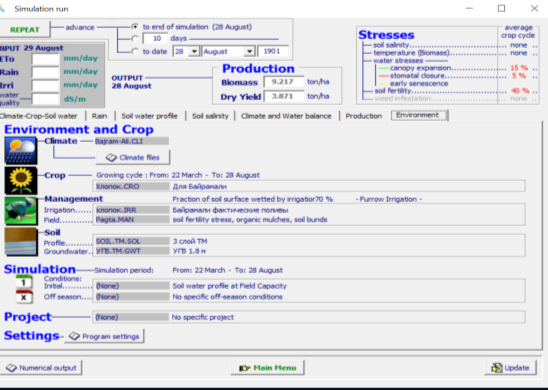Click the Rain input field
Image resolution: width=548 pixels, height=390 pixels.
click(45, 72)
